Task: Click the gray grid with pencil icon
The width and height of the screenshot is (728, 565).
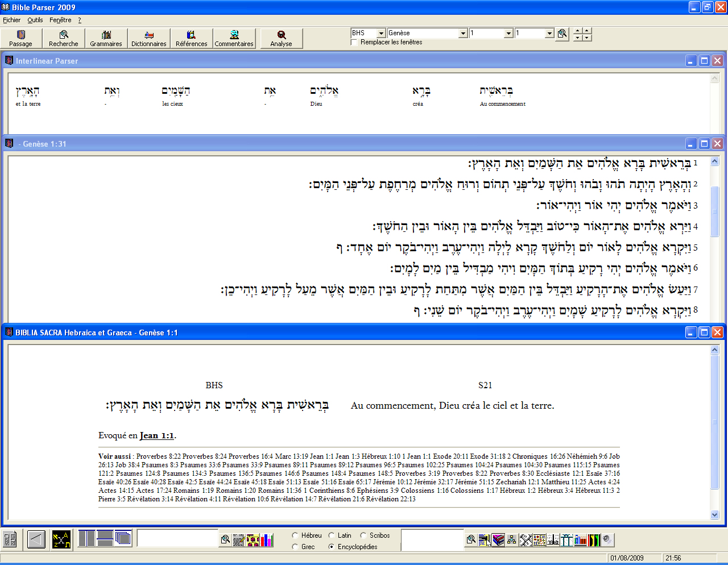Action: click(239, 539)
